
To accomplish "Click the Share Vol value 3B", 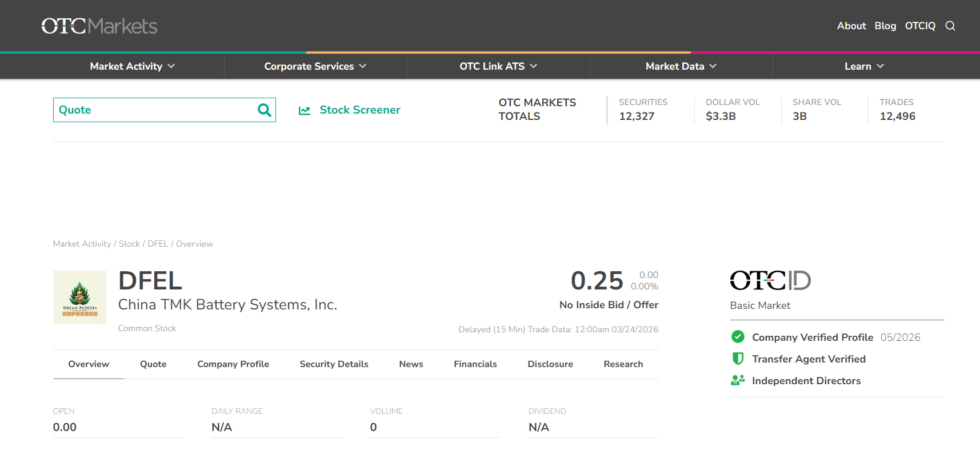I will [x=799, y=116].
